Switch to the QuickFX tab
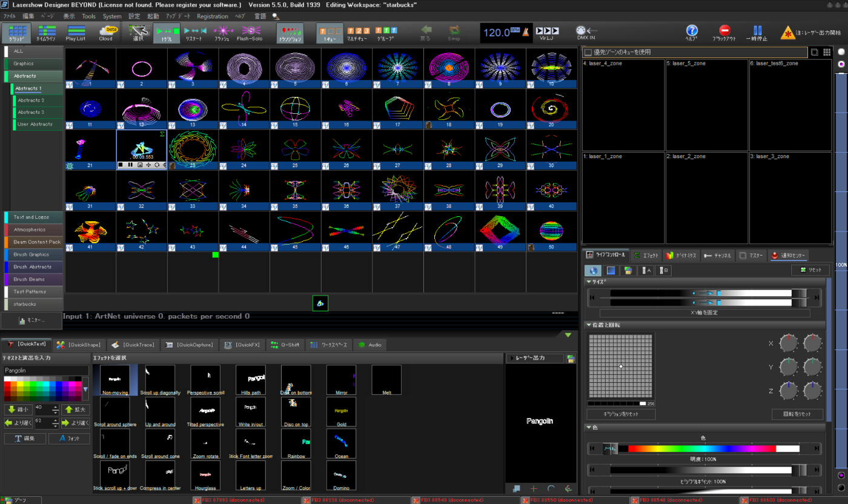This screenshot has height=504, width=848. pyautogui.click(x=242, y=345)
